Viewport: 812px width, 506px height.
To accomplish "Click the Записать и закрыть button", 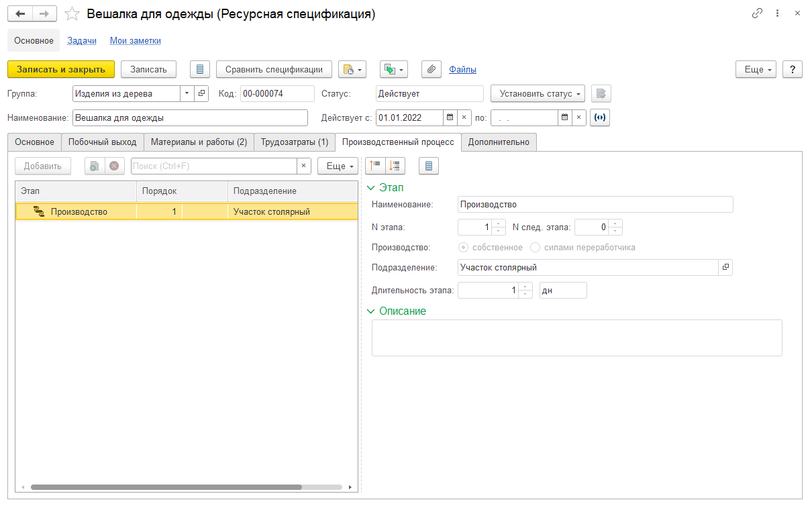I will tap(61, 69).
